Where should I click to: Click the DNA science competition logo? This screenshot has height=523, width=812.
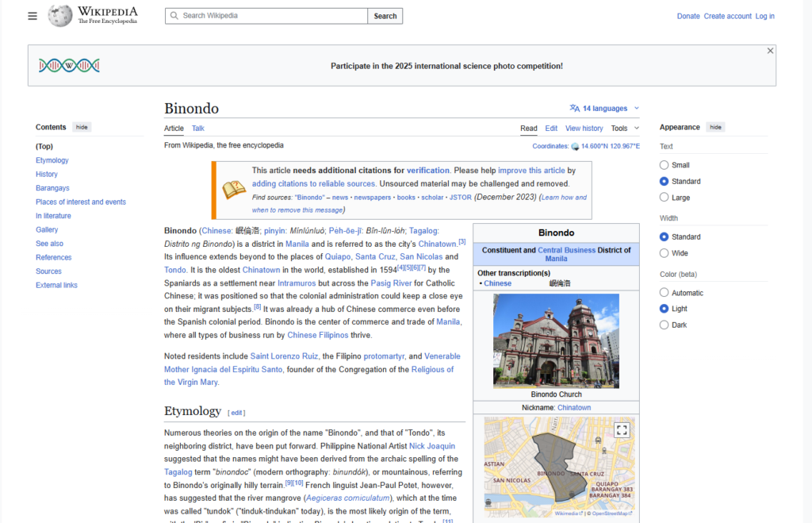click(x=69, y=66)
